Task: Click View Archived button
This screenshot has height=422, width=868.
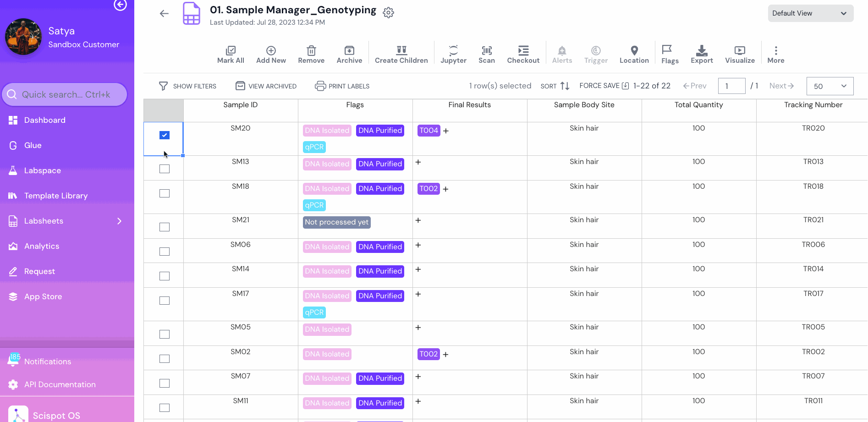Action: (266, 86)
